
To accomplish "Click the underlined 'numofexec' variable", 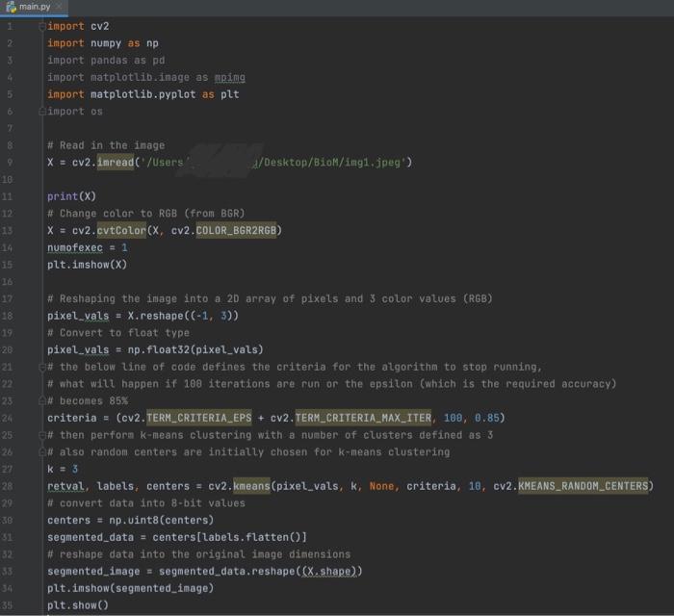I will pos(75,248).
